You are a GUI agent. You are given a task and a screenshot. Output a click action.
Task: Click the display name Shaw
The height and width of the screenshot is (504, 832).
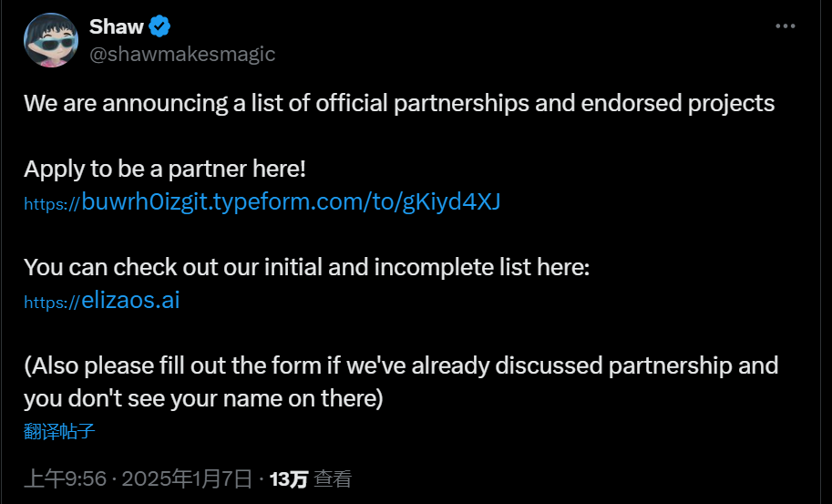(x=116, y=26)
